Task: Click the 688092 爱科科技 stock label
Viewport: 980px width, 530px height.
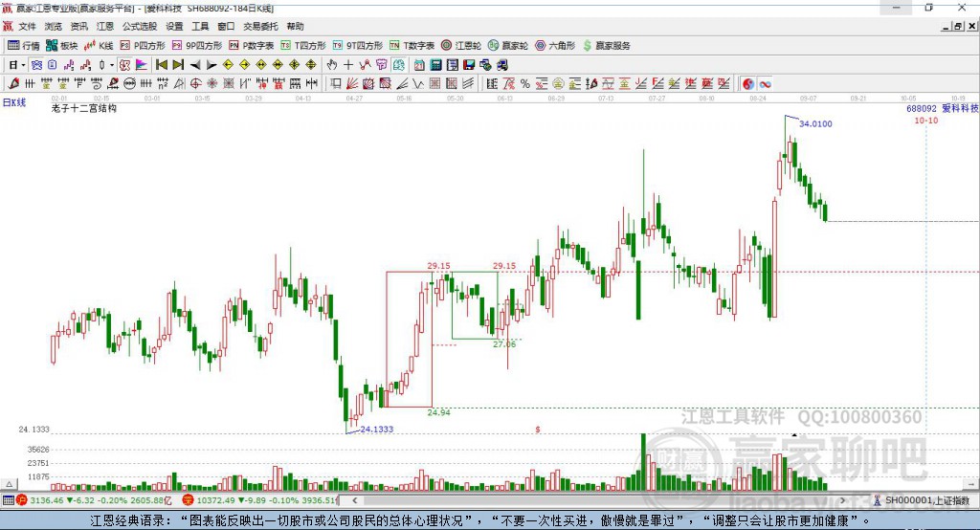Action: 943,108
